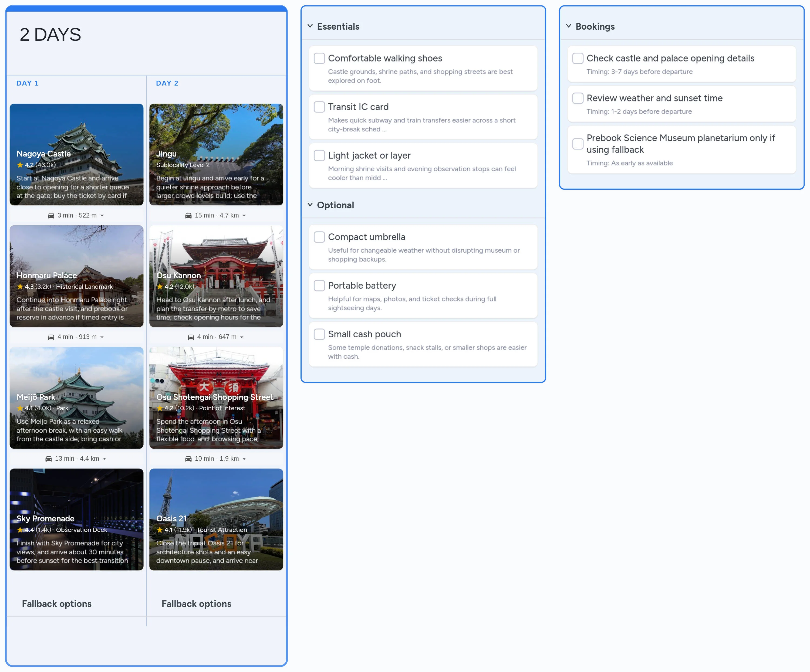Screen dimensions: 810x672
Task: Select the driving icon for the Jingu transfer
Action: (x=189, y=216)
